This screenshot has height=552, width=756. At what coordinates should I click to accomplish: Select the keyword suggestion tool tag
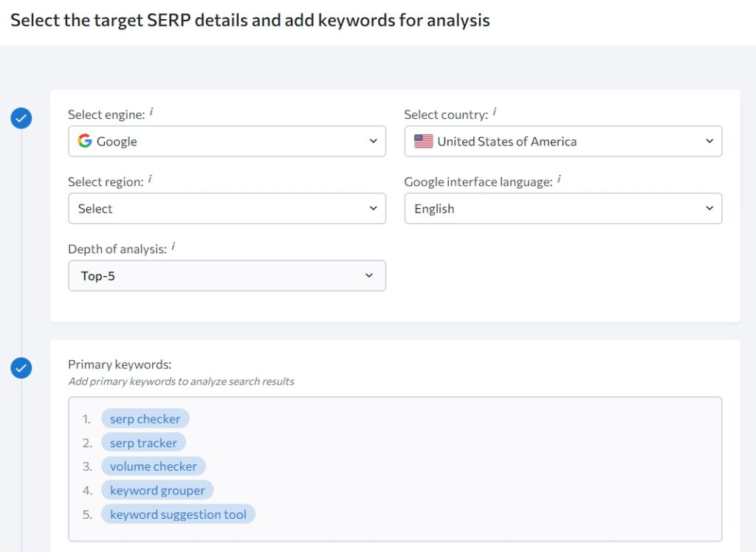coord(178,514)
